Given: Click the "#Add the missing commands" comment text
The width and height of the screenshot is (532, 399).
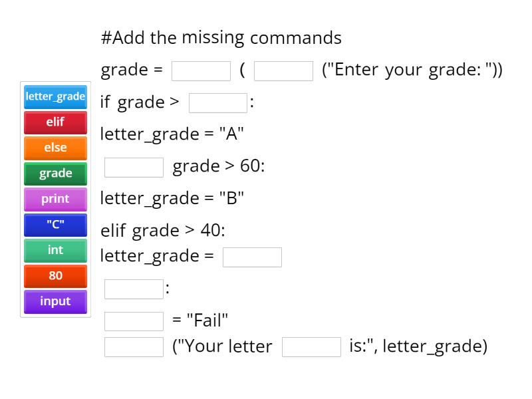Looking at the screenshot, I should 221,37.
